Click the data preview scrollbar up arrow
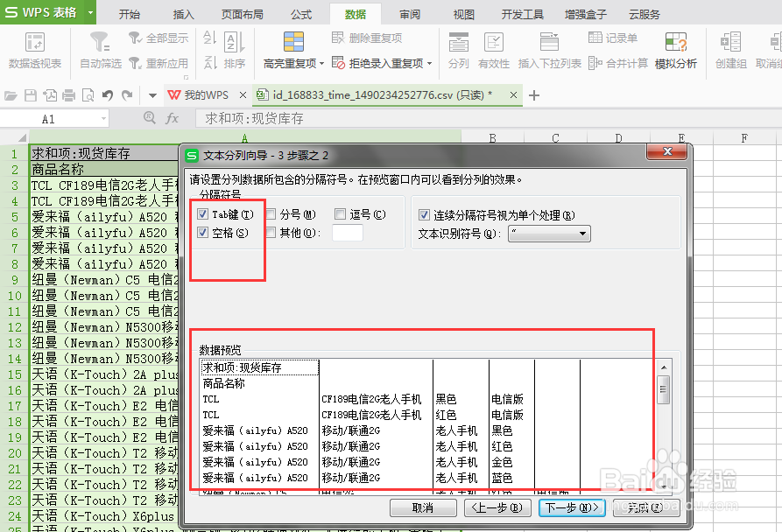 664,367
